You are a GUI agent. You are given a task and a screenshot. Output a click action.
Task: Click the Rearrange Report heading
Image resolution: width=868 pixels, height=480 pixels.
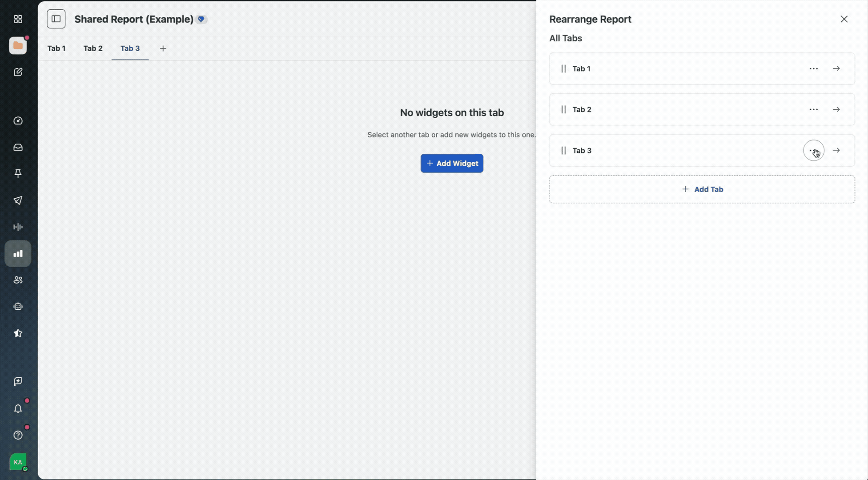coord(590,19)
